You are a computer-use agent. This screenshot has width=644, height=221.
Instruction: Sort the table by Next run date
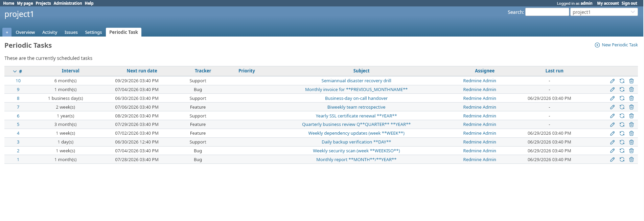tap(142, 71)
